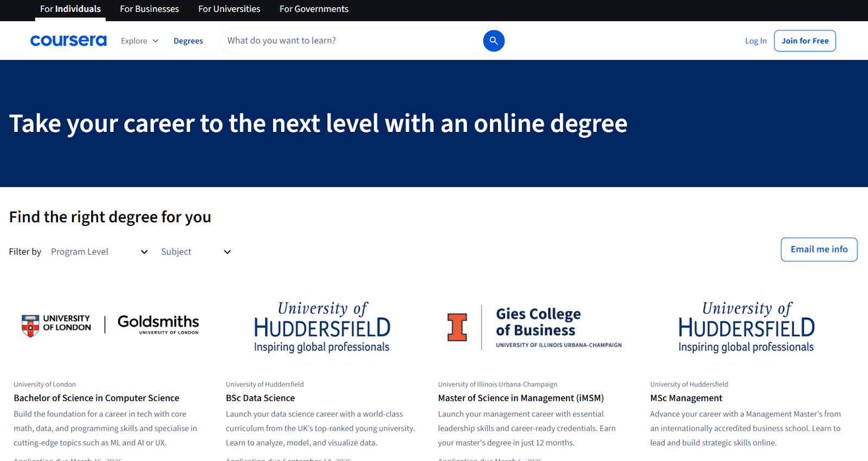Click the Gies College of Business logo

(x=534, y=327)
